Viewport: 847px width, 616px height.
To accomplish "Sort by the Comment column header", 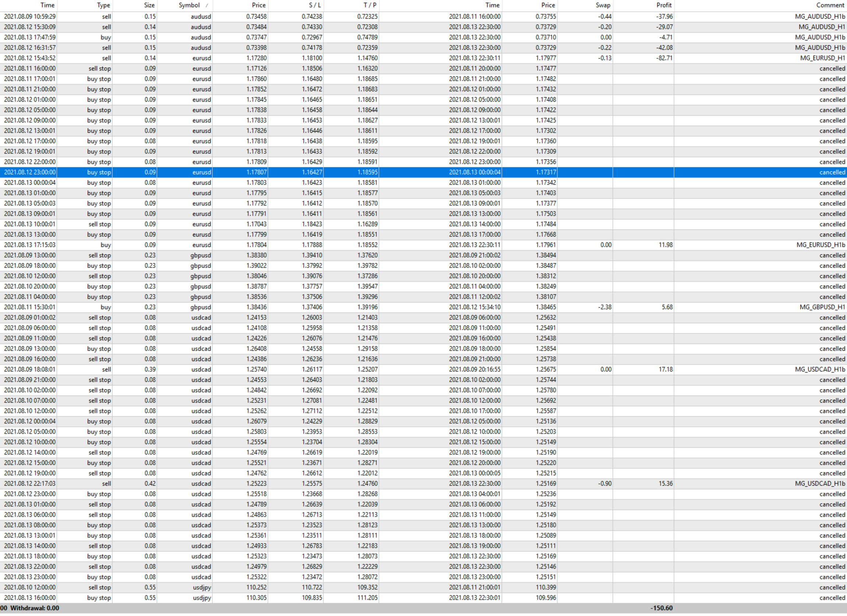I will point(830,5).
